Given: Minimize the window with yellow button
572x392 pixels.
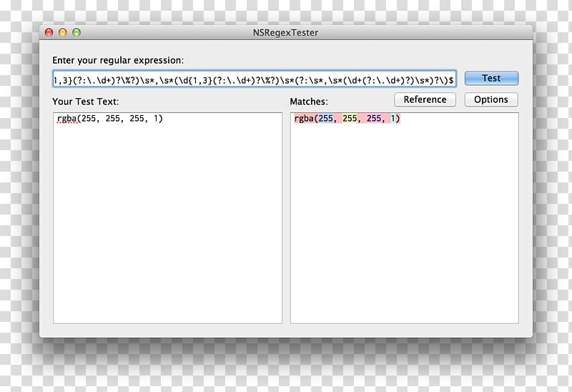Looking at the screenshot, I should 63,32.
